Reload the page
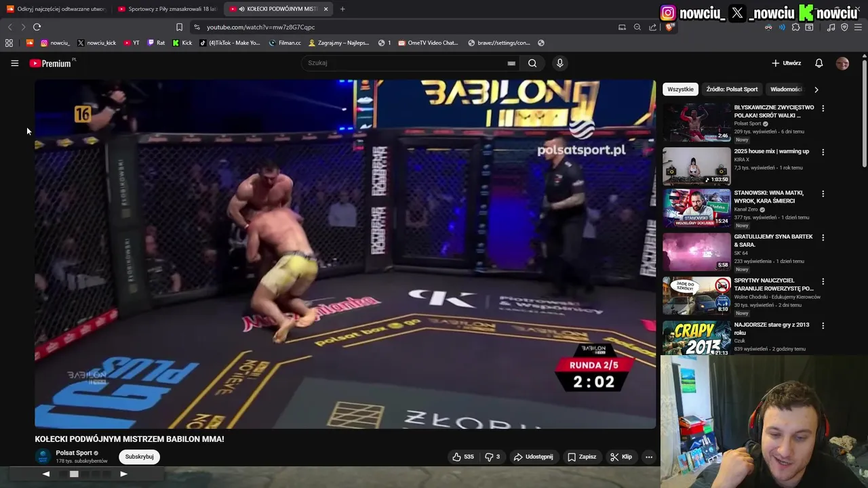Viewport: 868px width, 488px height. pos(37,27)
